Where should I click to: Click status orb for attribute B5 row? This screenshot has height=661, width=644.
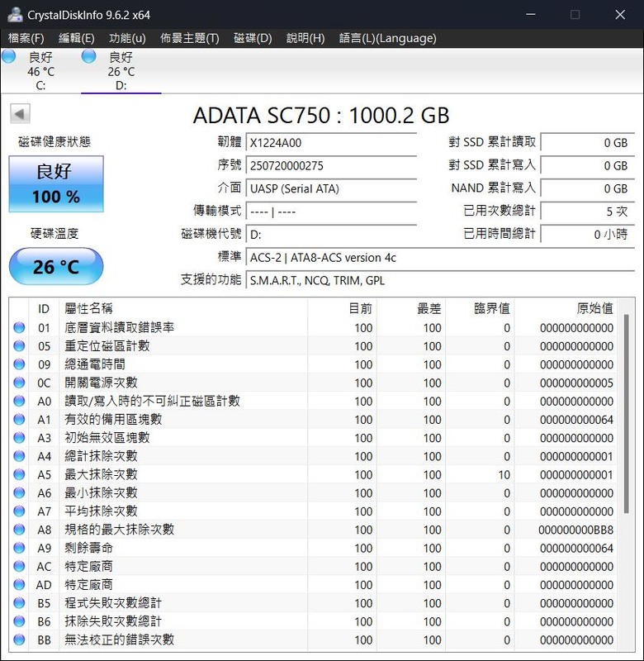(19, 603)
